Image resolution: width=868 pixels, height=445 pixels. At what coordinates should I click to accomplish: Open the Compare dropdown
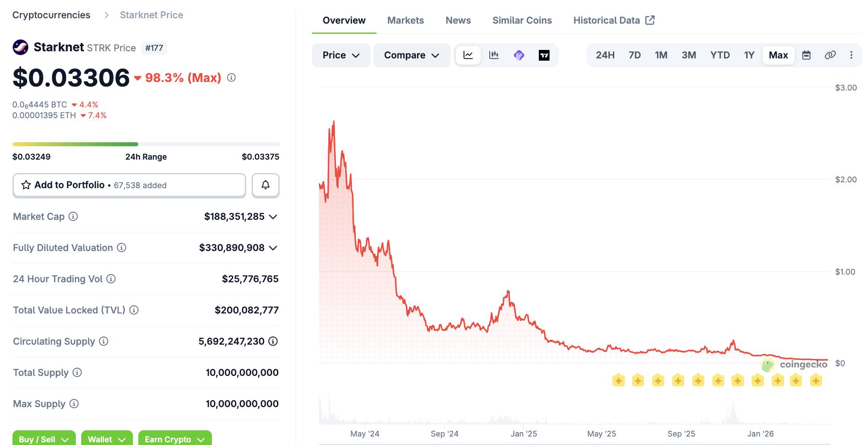coord(411,55)
